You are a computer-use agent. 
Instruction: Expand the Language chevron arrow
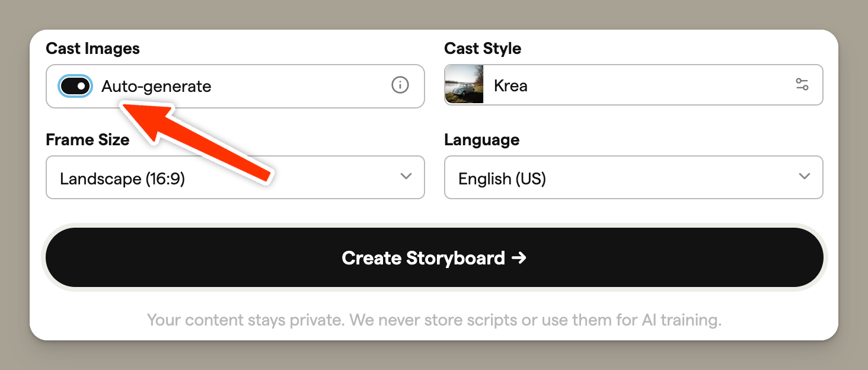click(804, 177)
